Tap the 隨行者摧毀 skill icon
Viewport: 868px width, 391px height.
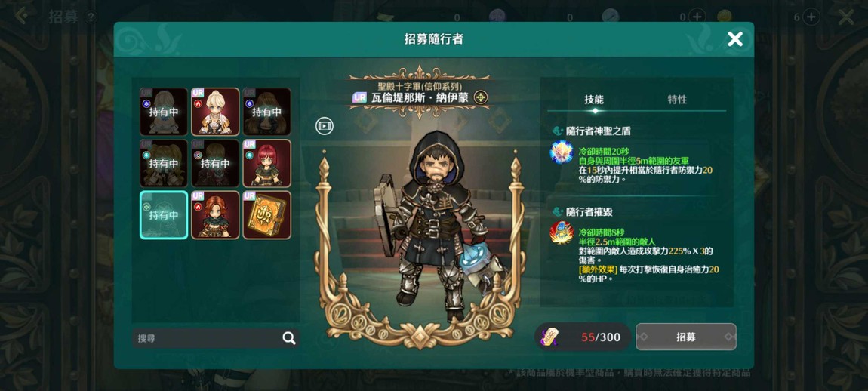(561, 232)
